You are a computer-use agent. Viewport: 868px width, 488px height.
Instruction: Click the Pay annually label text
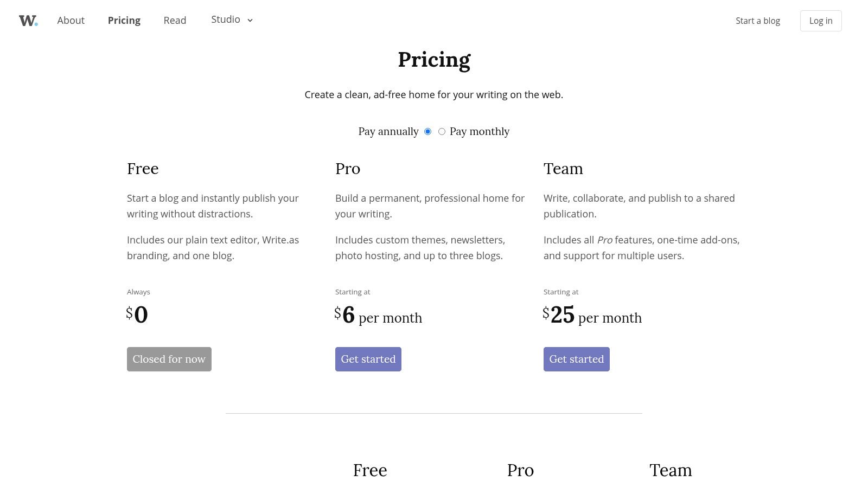click(388, 132)
